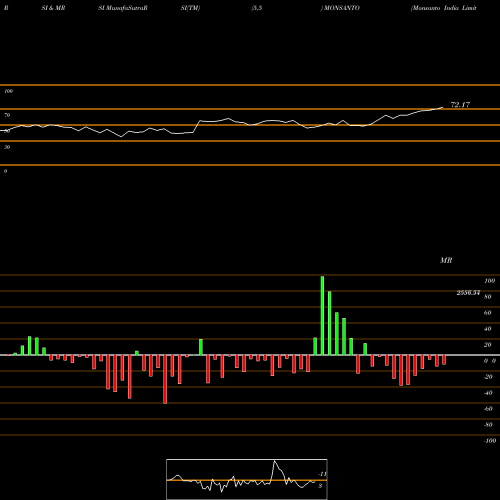Click the RSI axis label 30

[x=7, y=147]
